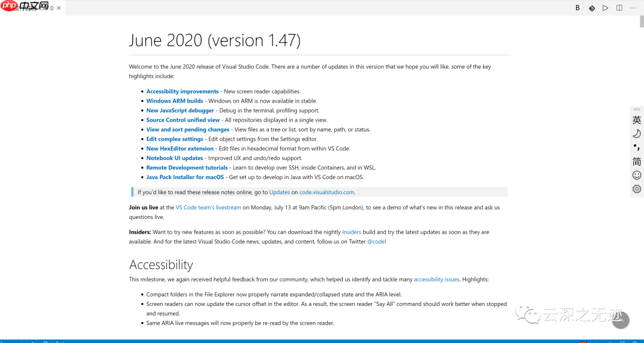Click 'New screen reader capabilities.' text
This screenshot has width=644, height=343.
coord(262,91)
